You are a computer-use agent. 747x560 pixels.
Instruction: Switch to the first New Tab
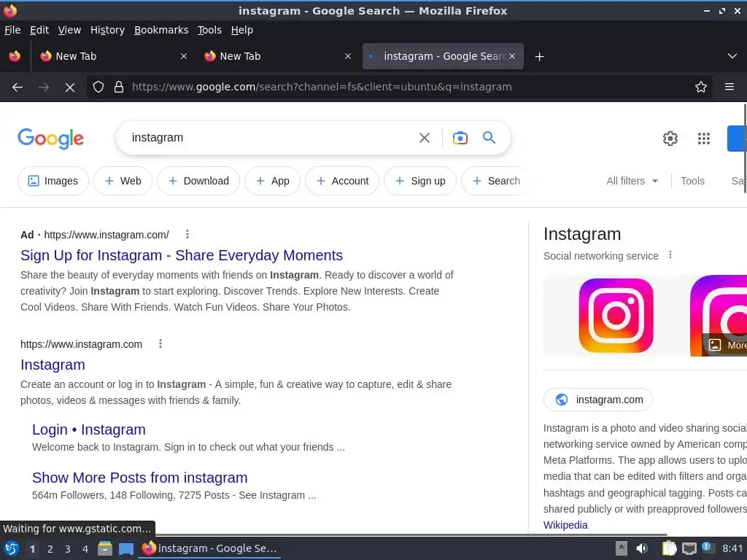point(113,56)
